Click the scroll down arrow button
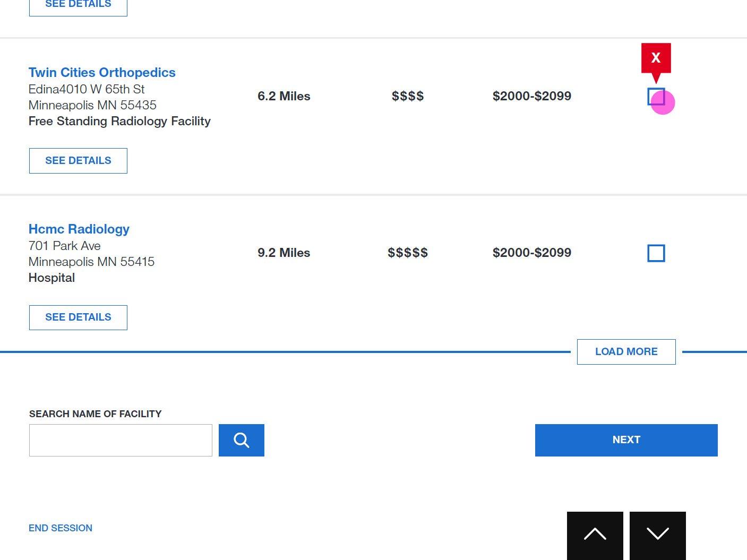Screen dimensions: 747x560 (658, 535)
